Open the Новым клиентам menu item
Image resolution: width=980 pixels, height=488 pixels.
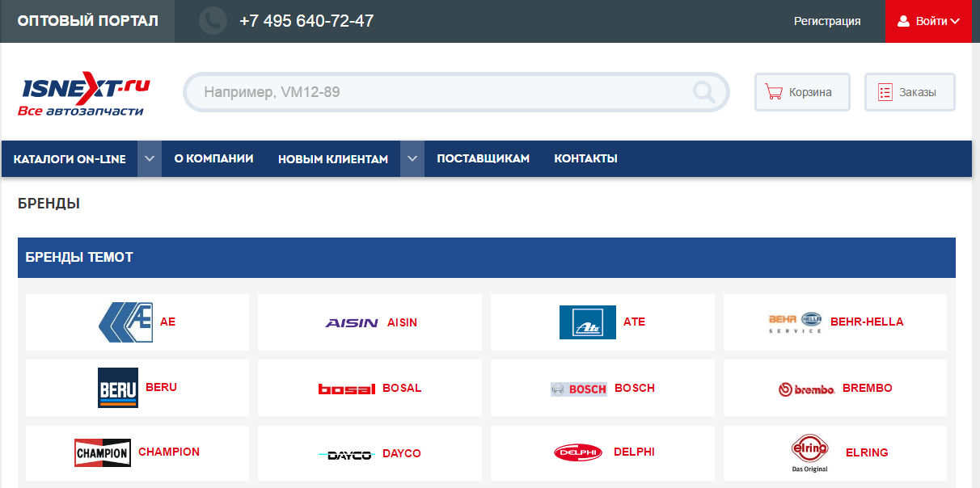pos(333,159)
